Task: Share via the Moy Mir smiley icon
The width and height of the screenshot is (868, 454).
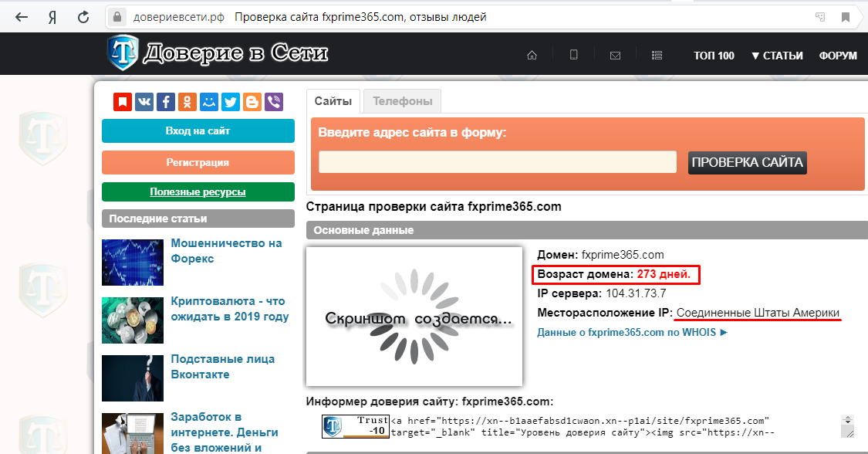Action: click(208, 102)
